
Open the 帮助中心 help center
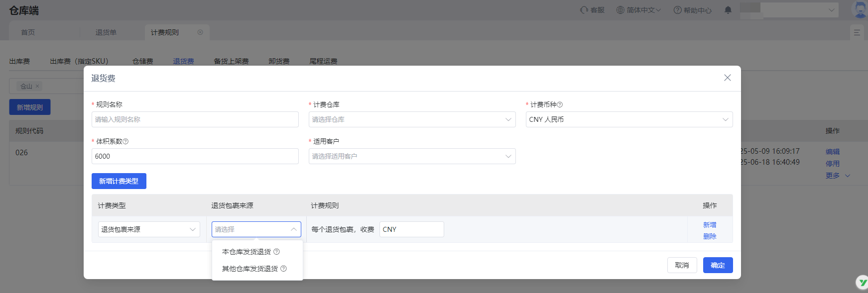(x=692, y=10)
